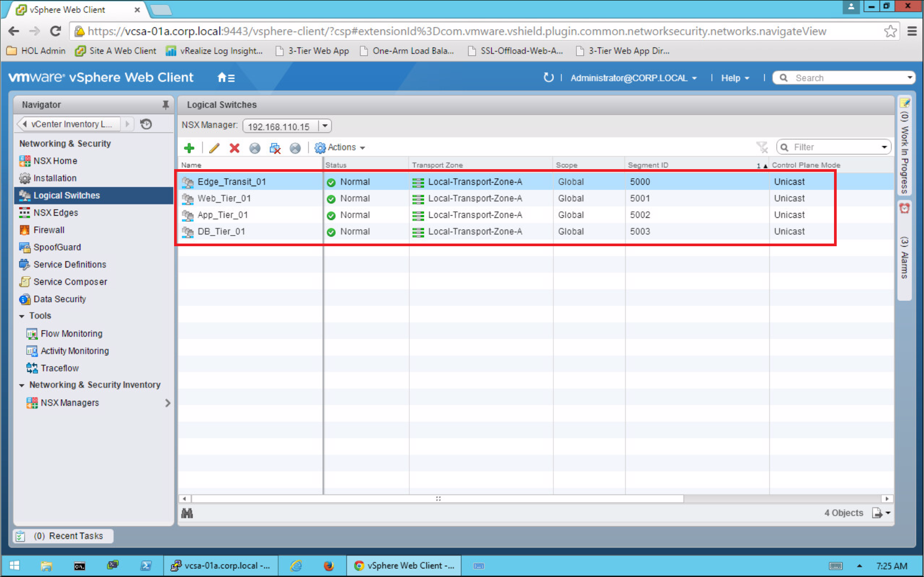Reload the browser page

coord(55,31)
